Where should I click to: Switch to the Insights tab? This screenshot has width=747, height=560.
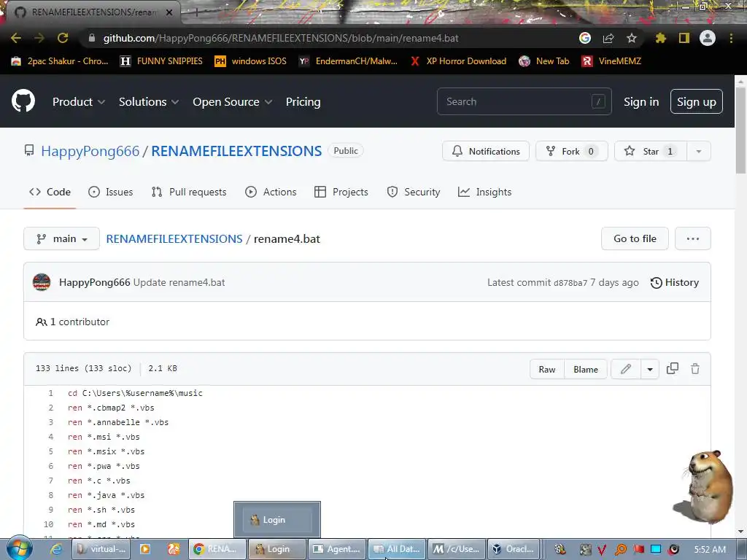pos(484,192)
